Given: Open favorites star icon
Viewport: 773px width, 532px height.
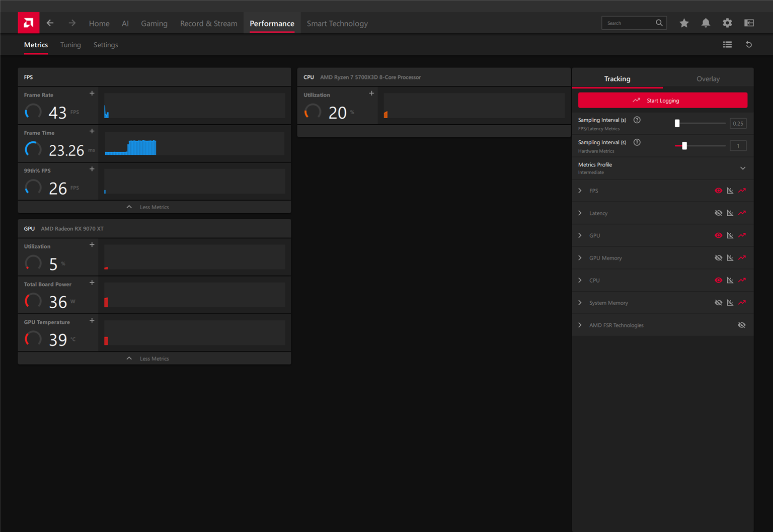Looking at the screenshot, I should 684,23.
